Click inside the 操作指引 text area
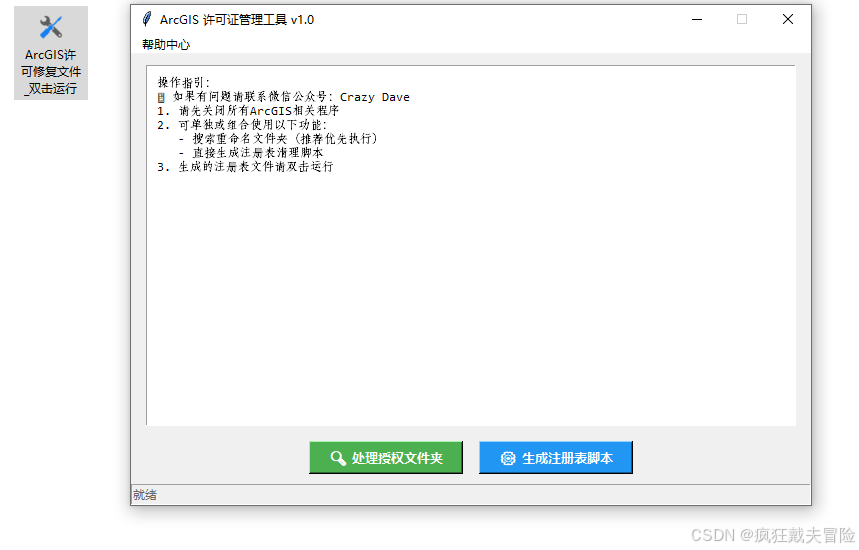The height and width of the screenshot is (550, 859). pyautogui.click(x=471, y=245)
